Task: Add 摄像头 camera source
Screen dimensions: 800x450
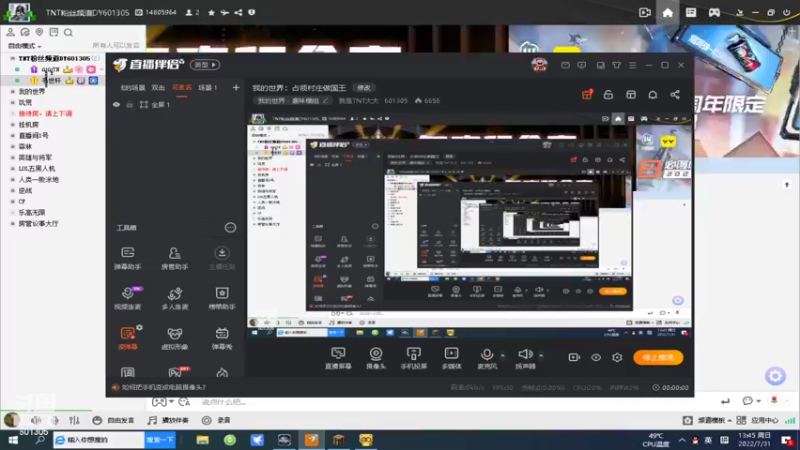Action: pos(376,358)
